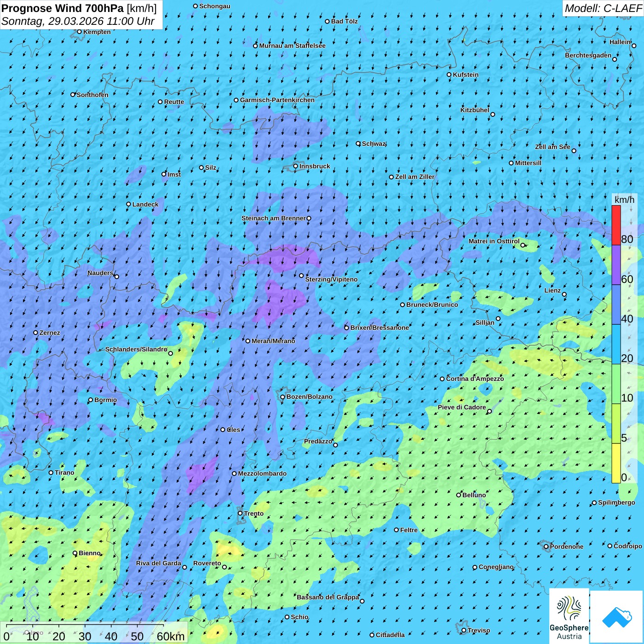Click the 'Spilimbergo' label
Image resolution: width=644 pixels, height=644 pixels.
point(616,502)
